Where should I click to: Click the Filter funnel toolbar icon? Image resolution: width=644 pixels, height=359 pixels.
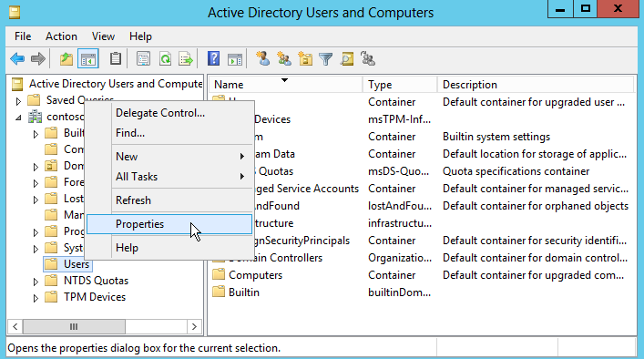point(326,59)
